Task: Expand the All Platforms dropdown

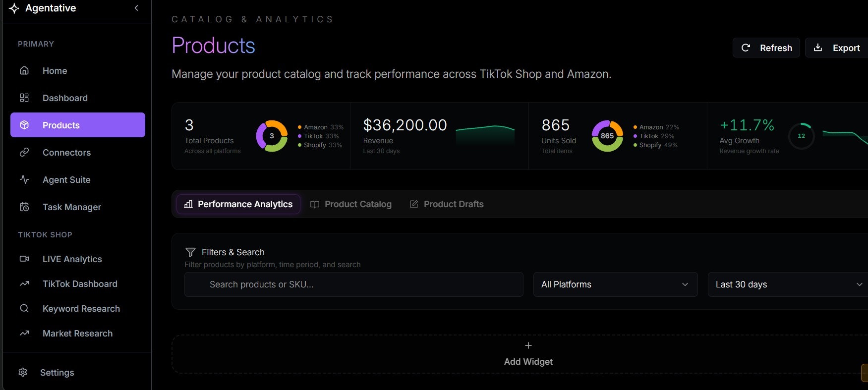Action: coord(615,284)
